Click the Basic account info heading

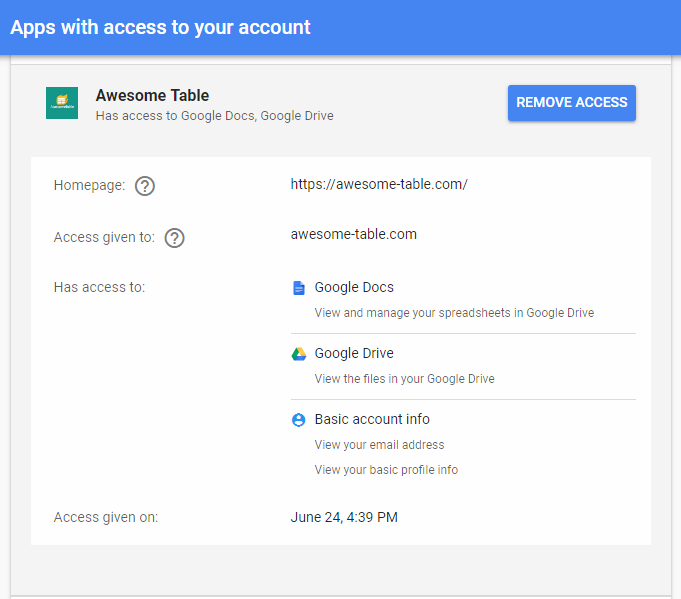(372, 419)
